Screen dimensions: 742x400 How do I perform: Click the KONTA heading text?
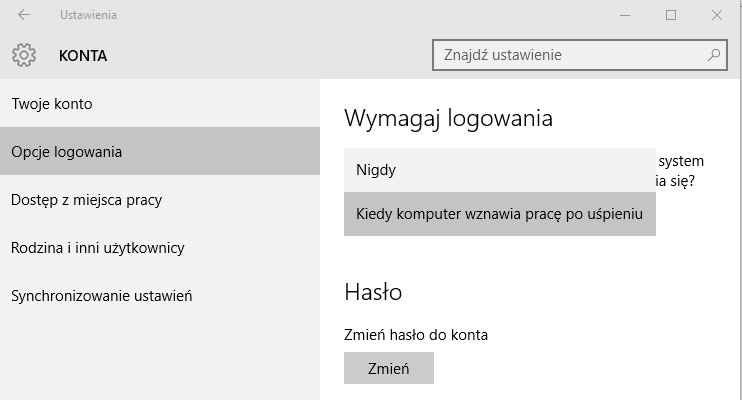(x=83, y=56)
